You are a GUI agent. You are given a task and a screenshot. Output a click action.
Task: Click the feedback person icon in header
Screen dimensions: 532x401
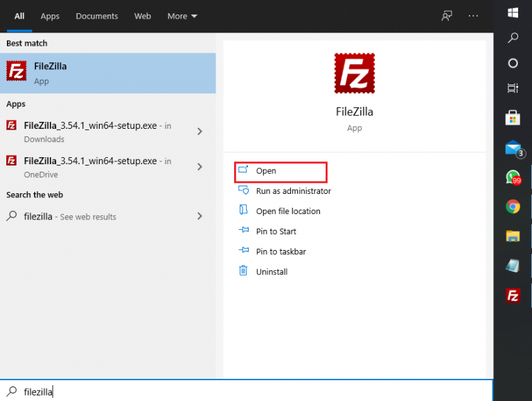point(447,16)
